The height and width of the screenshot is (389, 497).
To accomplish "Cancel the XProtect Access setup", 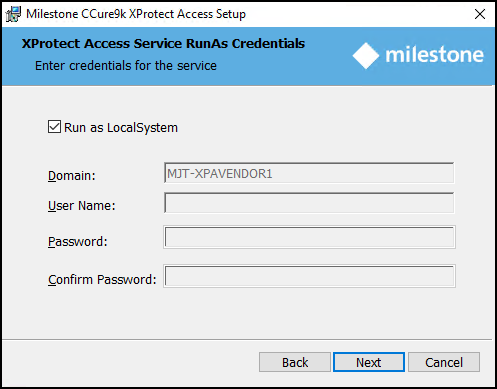I will (x=444, y=362).
